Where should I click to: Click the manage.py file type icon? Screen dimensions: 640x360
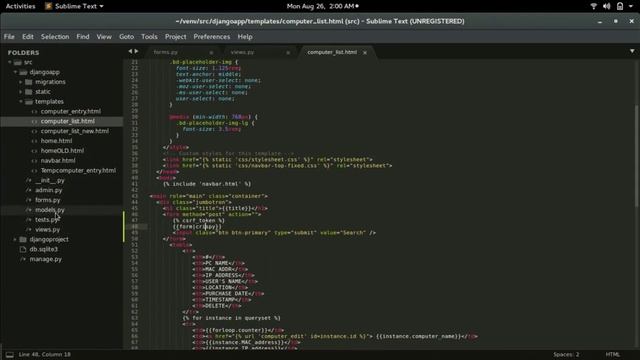pos(23,259)
